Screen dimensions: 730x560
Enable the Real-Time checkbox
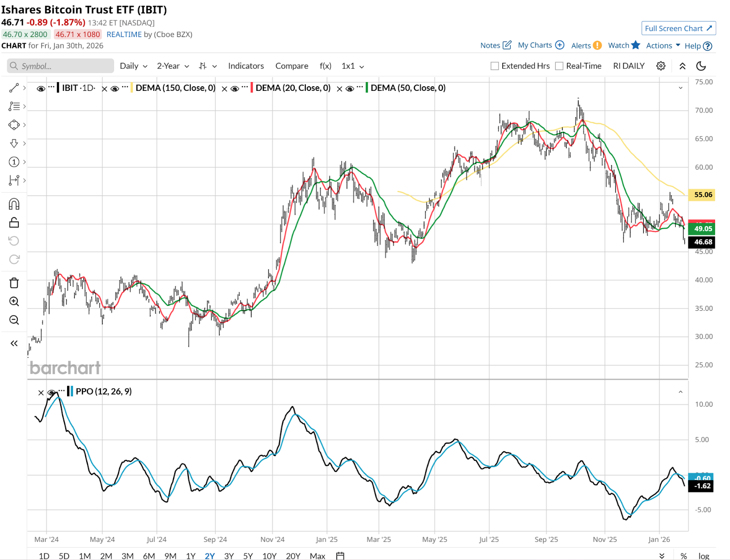[559, 66]
